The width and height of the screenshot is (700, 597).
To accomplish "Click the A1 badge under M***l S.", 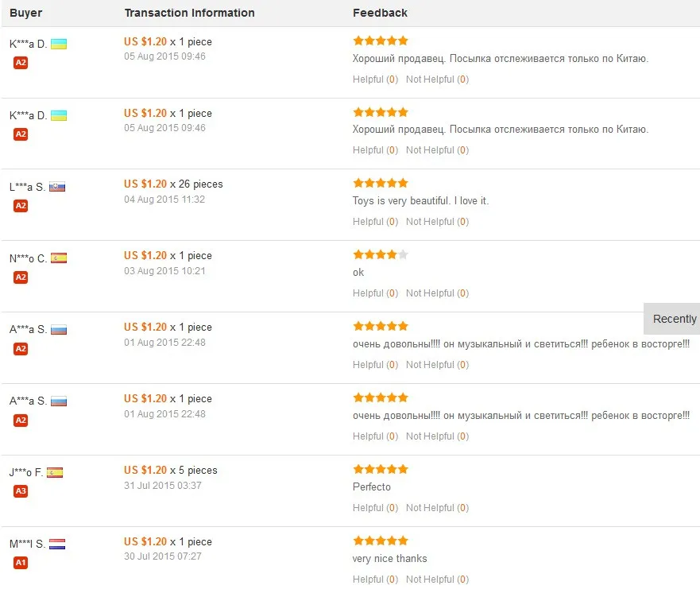I will pos(21,563).
